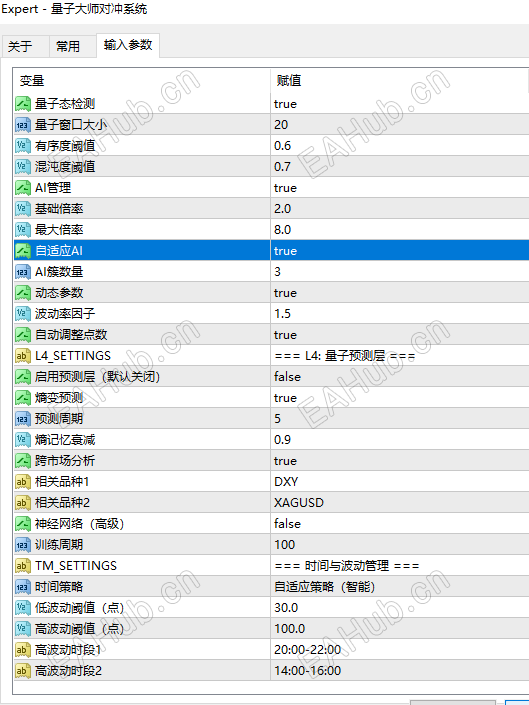Screen dimensions: 529x705
Task: Edit the 量子窗口大小 value 20
Action: (x=400, y=125)
